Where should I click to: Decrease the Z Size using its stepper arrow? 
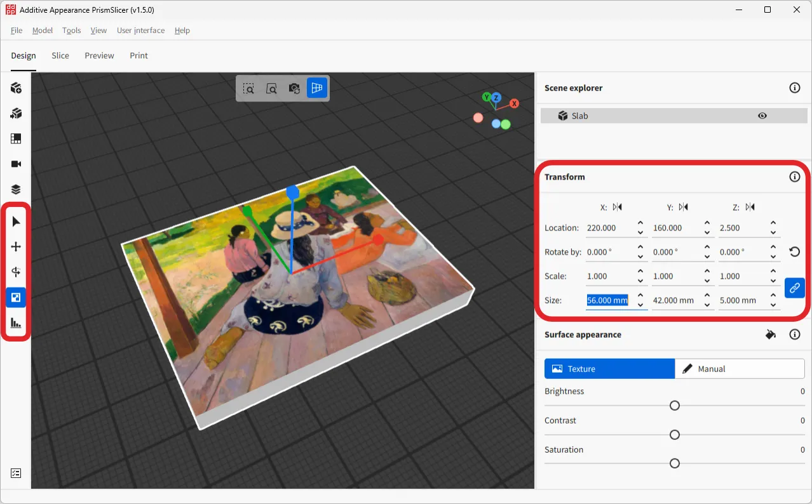pyautogui.click(x=773, y=304)
